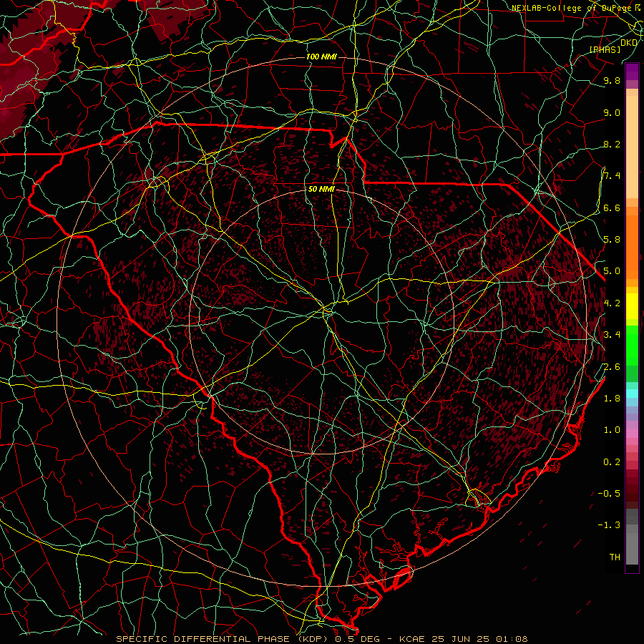Click the 4.2 value on the legend
The width and height of the screenshot is (644, 644).
pyautogui.click(x=612, y=303)
